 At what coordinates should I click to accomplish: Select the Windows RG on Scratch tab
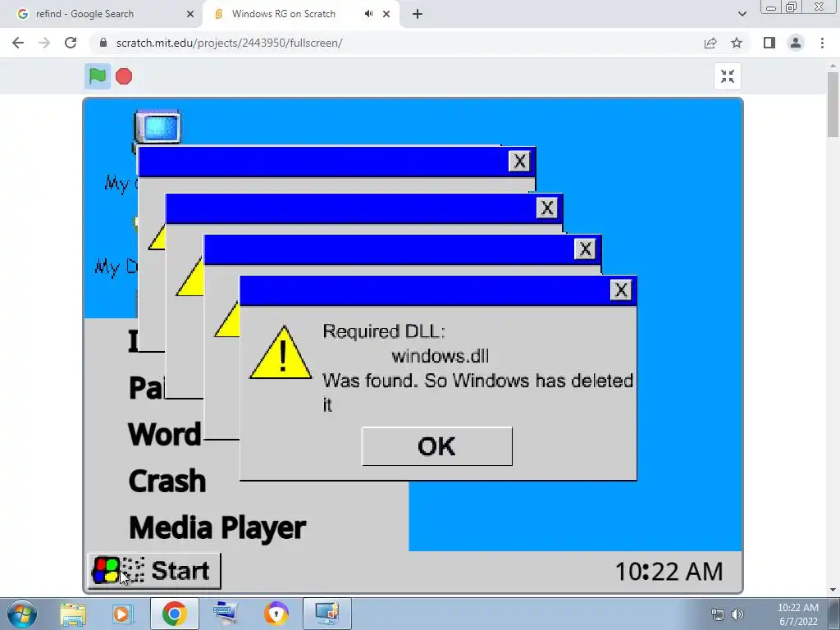(x=283, y=14)
